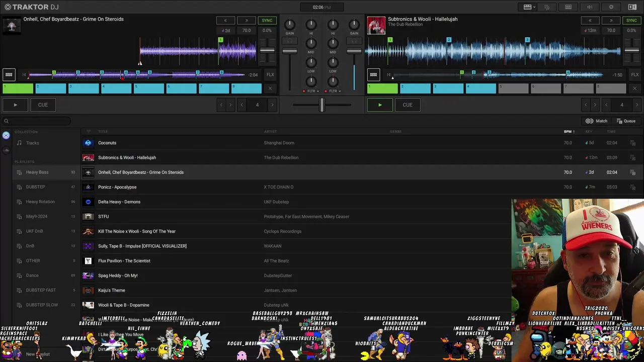
Task: Click the right deck hotcue delete X
Action: [634, 88]
